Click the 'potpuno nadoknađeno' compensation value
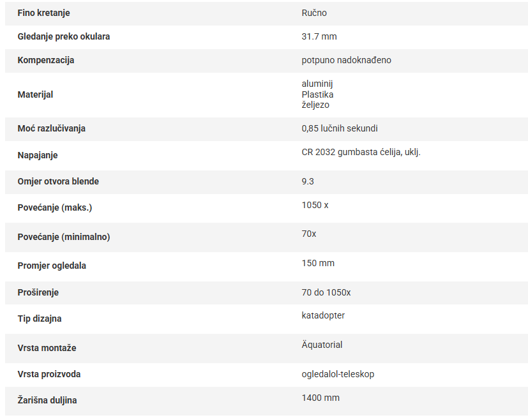 point(346,60)
